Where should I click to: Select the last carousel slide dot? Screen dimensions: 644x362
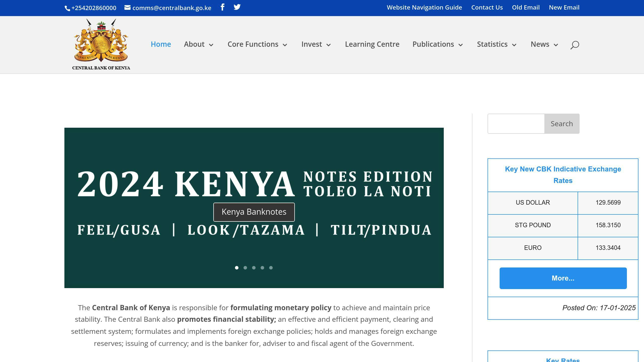tap(271, 268)
